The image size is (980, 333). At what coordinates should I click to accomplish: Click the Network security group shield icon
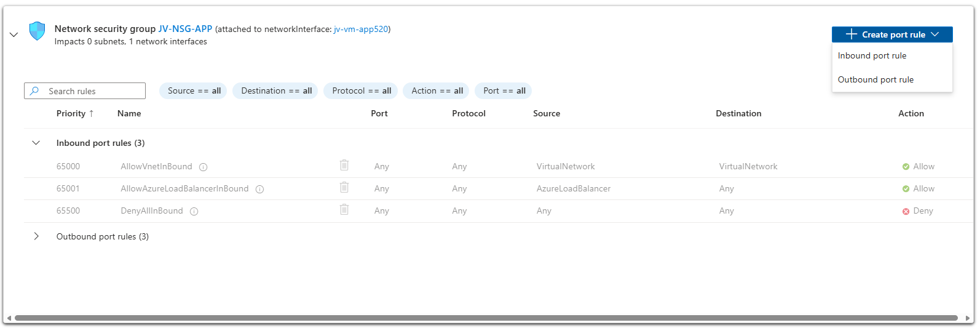click(38, 31)
